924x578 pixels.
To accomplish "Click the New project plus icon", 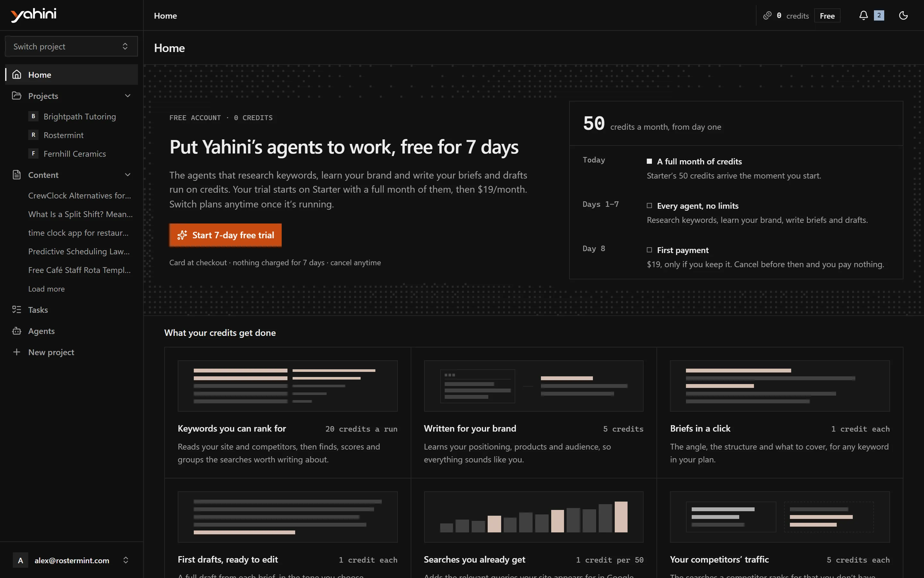I will (x=16, y=352).
